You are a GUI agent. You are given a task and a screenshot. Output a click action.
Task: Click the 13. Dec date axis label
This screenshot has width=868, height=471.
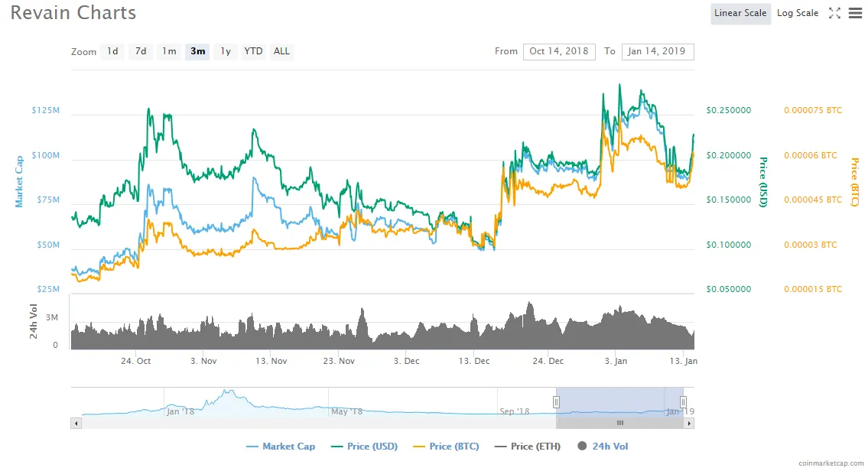[x=474, y=361]
